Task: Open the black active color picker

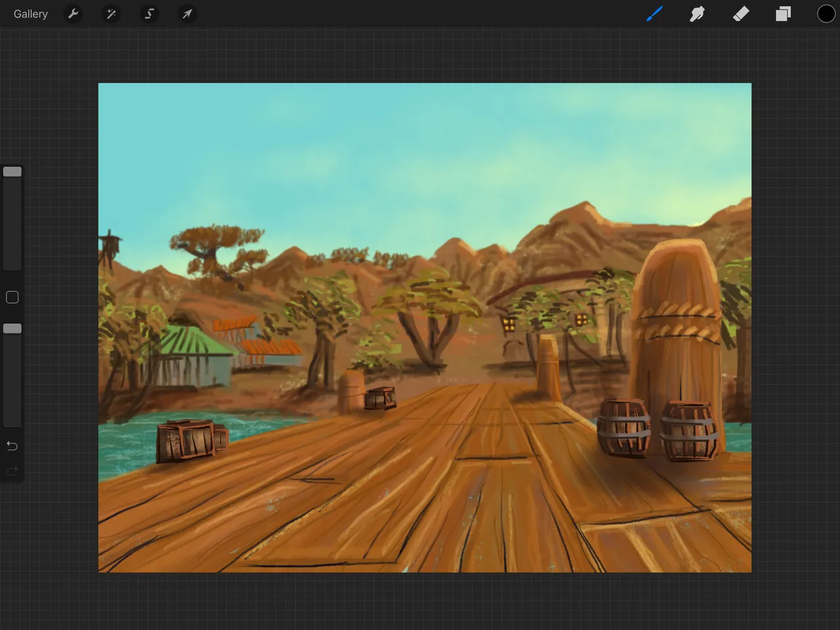Action: pos(826,14)
